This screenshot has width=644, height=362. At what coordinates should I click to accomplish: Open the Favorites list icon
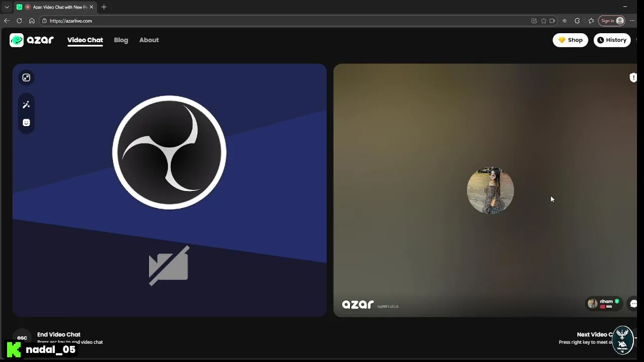coord(591,21)
